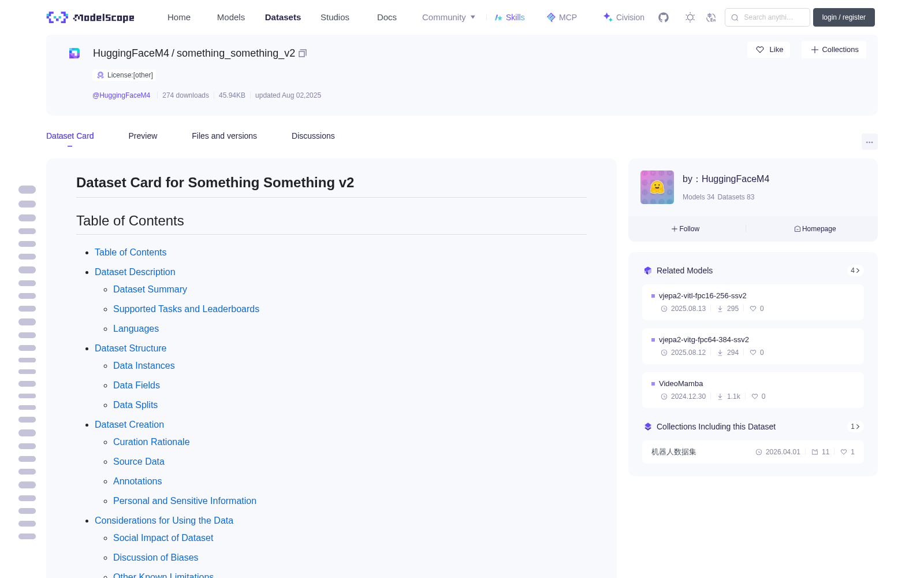Click the License:[other] tag
This screenshot has height=578, width=924.
tap(124, 75)
